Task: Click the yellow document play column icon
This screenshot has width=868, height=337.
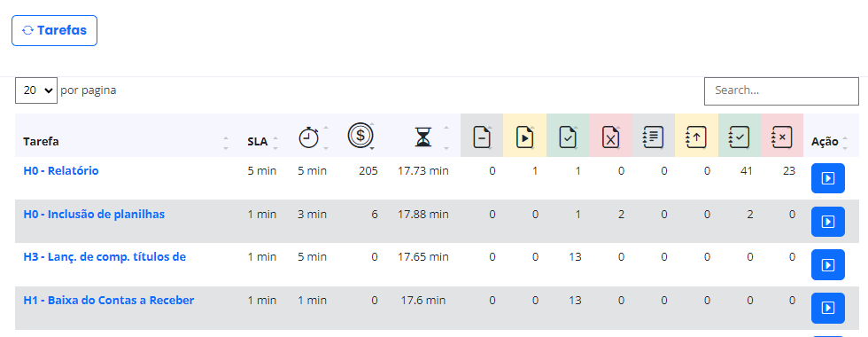Action: (x=524, y=137)
